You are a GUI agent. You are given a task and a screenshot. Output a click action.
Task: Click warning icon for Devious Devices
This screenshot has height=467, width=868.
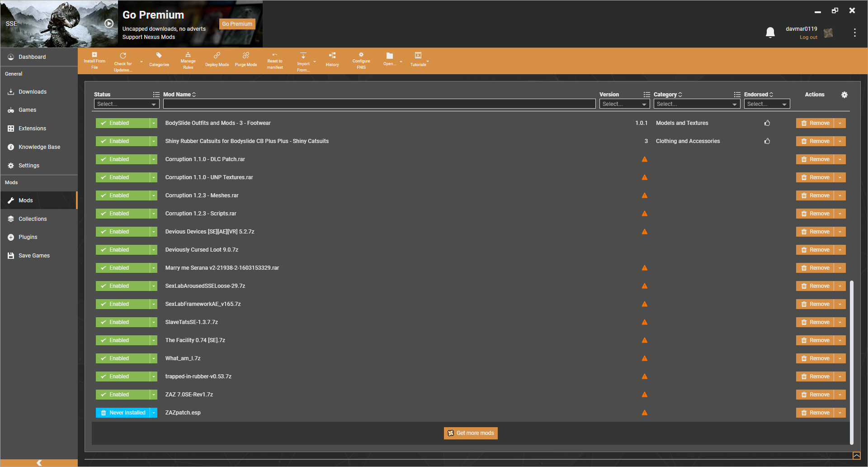(645, 232)
